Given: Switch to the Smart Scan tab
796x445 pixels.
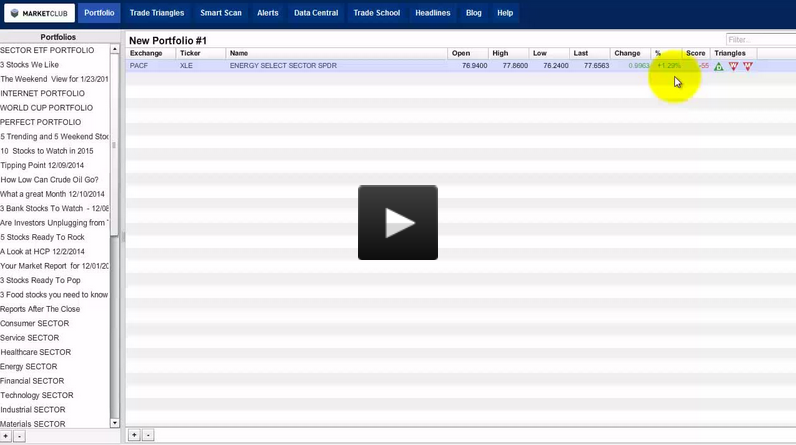Looking at the screenshot, I should click(220, 13).
